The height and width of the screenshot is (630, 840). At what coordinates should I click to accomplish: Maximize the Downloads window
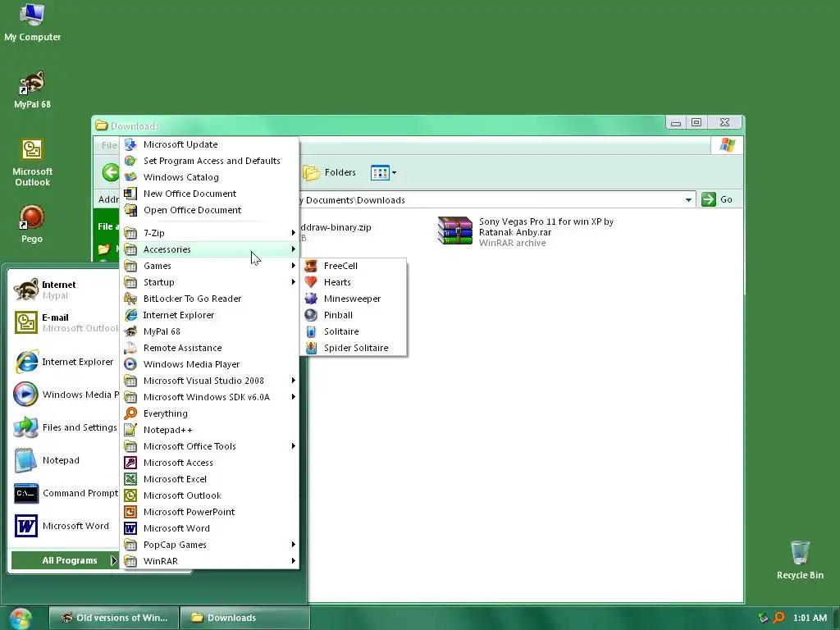696,123
